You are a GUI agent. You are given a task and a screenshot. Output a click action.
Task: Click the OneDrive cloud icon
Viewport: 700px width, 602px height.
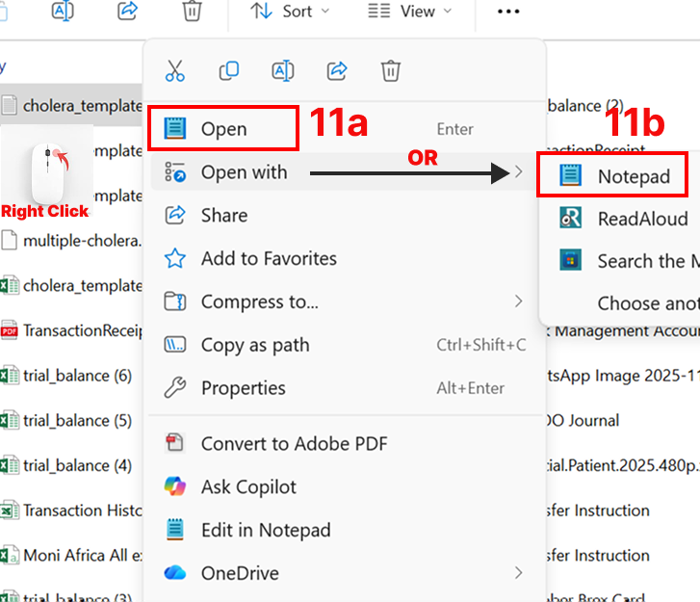[175, 572]
